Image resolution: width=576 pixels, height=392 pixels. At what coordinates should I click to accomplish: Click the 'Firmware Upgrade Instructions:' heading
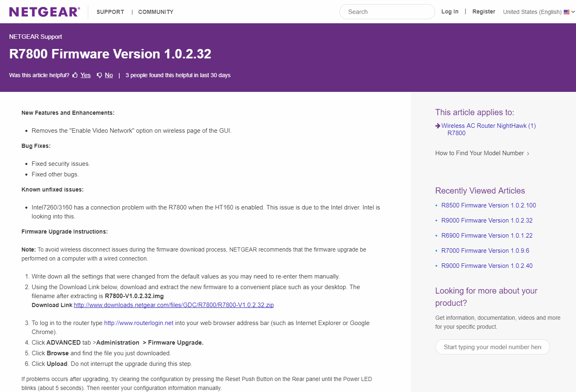point(65,232)
